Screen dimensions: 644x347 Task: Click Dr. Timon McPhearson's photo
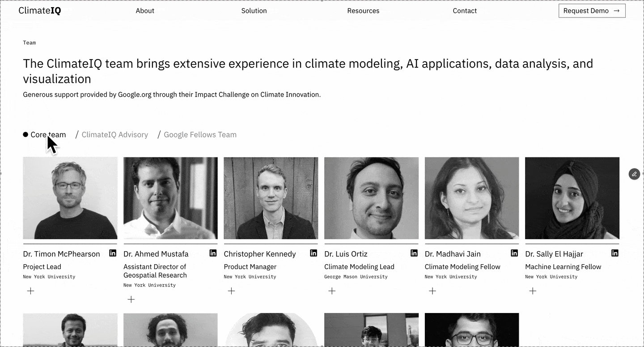pos(70,198)
